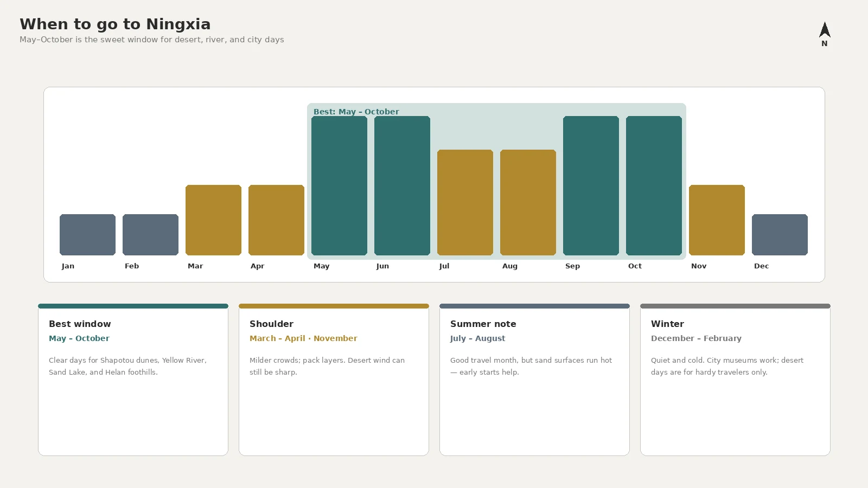Click the 'December – February' subtitle

696,338
